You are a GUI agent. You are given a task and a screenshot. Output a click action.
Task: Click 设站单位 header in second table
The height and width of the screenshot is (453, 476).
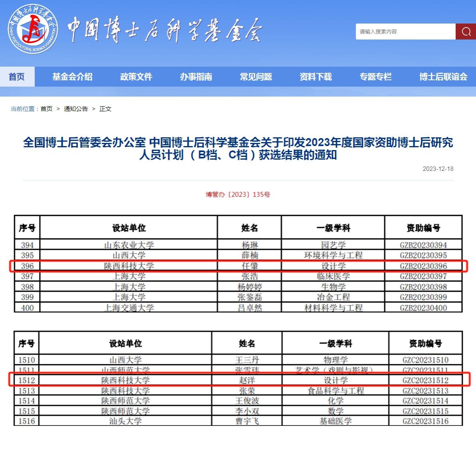[x=125, y=344]
